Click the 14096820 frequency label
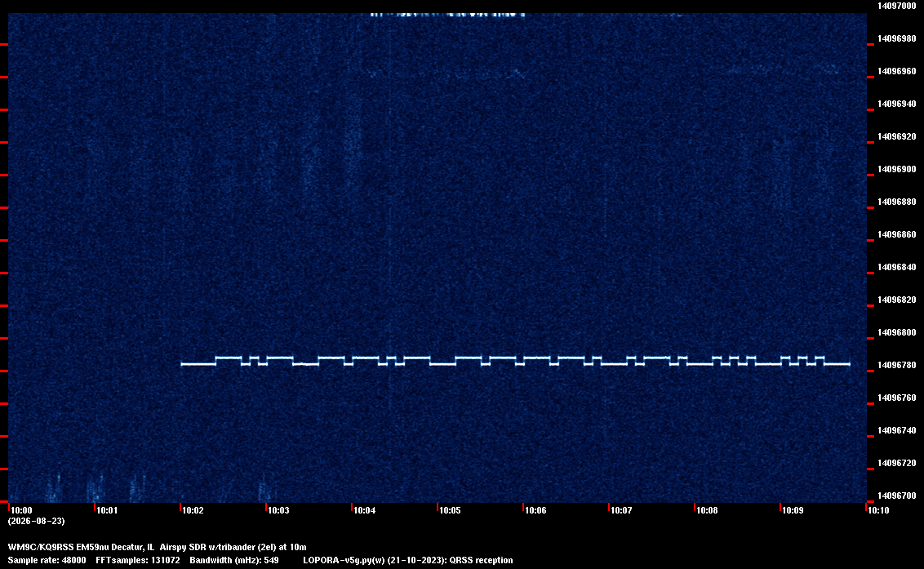This screenshot has width=924, height=569. click(897, 300)
